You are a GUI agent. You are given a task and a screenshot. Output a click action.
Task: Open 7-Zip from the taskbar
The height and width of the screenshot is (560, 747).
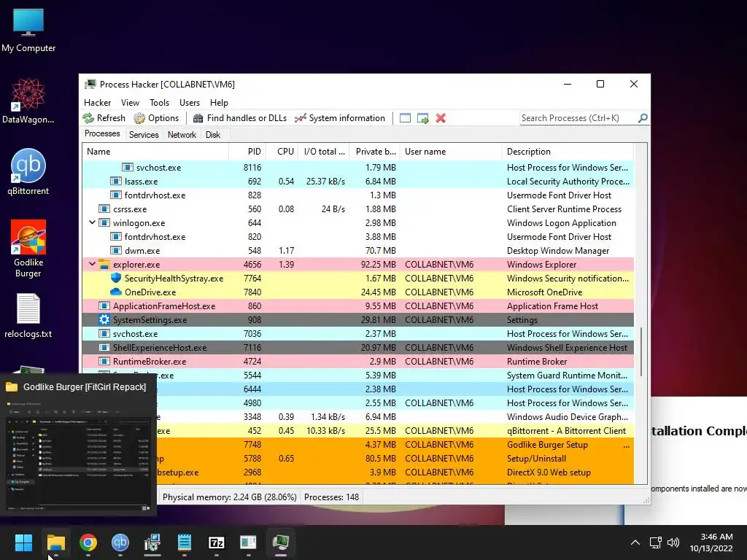click(216, 542)
